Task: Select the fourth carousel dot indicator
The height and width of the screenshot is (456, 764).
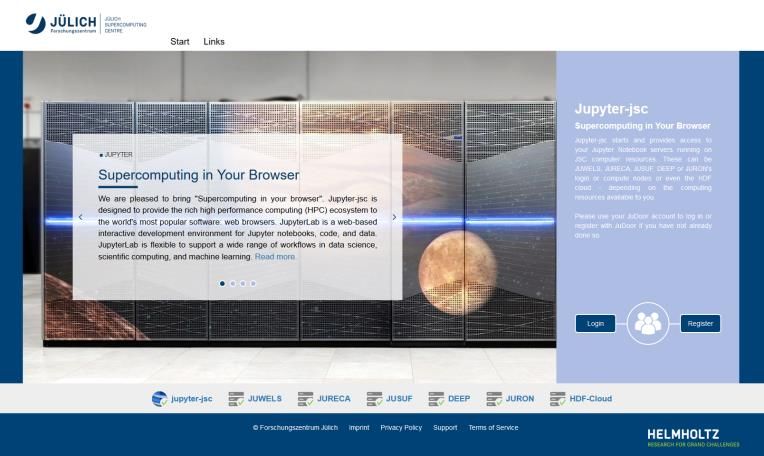Action: [253, 284]
